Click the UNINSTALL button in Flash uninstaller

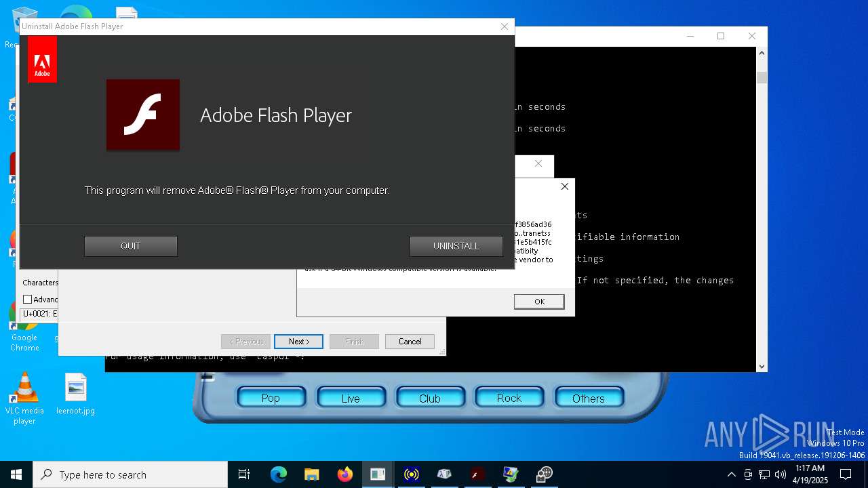[456, 246]
